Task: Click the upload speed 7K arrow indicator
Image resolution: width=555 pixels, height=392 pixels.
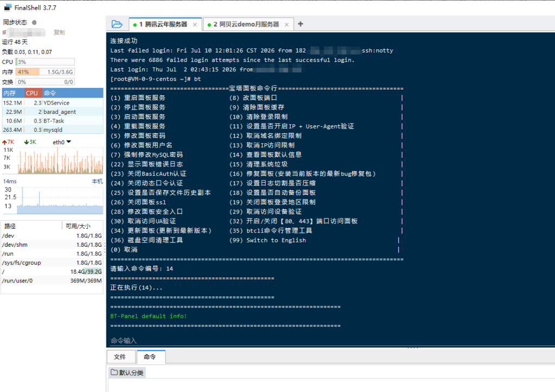Action: point(8,142)
